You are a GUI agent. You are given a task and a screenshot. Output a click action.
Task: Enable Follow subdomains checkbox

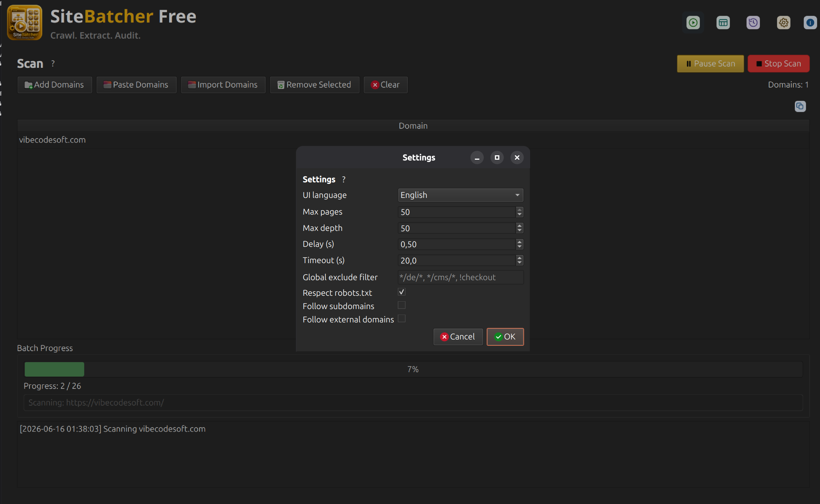coord(401,305)
